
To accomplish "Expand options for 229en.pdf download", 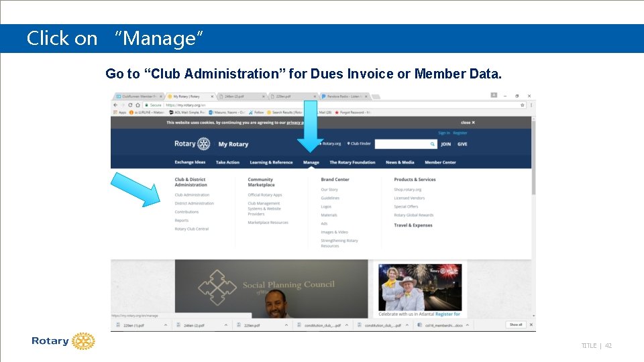I will click(286, 325).
